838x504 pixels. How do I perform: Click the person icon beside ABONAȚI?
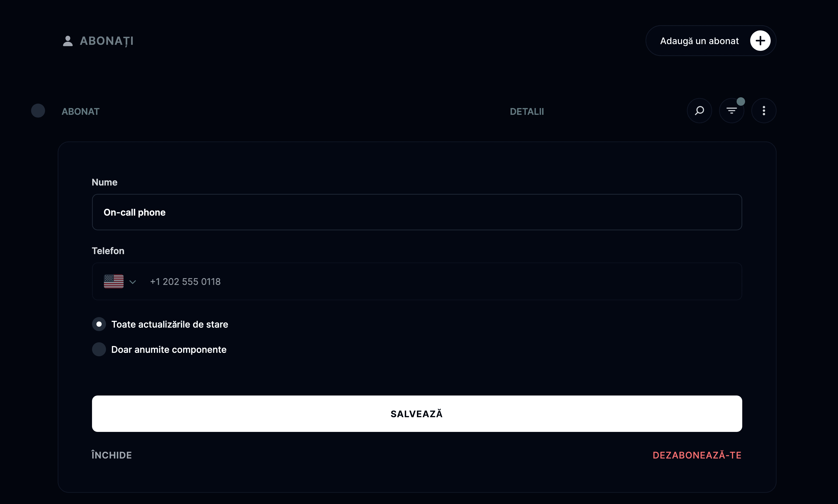(x=68, y=41)
